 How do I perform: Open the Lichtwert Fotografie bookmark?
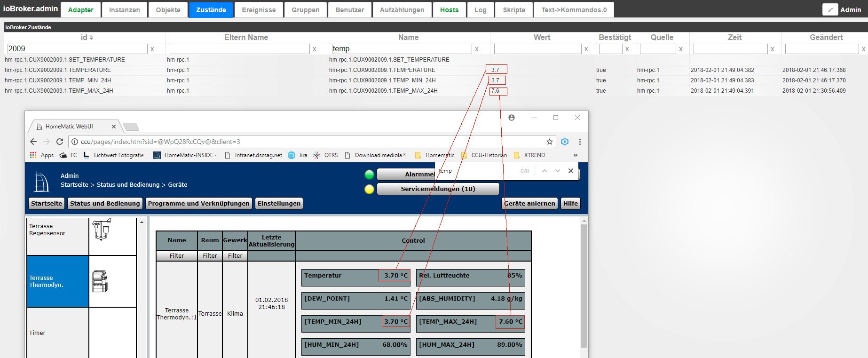pyautogui.click(x=113, y=155)
